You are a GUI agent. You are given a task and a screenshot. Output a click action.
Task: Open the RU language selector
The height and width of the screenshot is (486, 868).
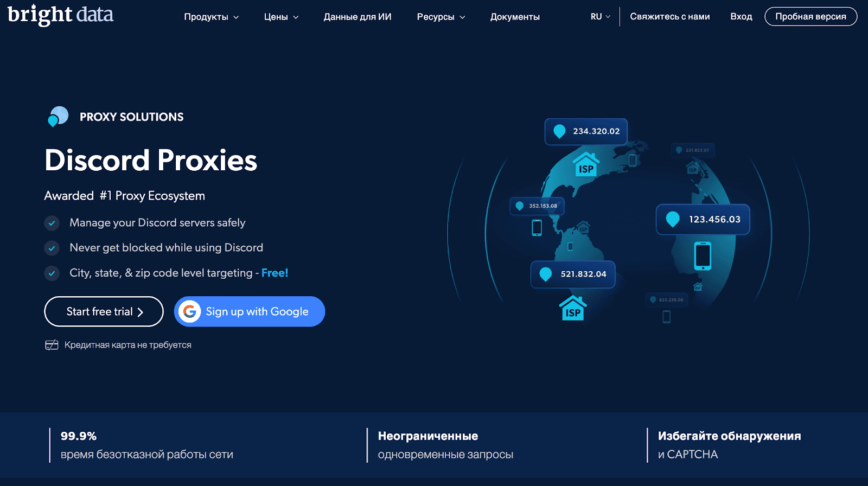click(601, 17)
